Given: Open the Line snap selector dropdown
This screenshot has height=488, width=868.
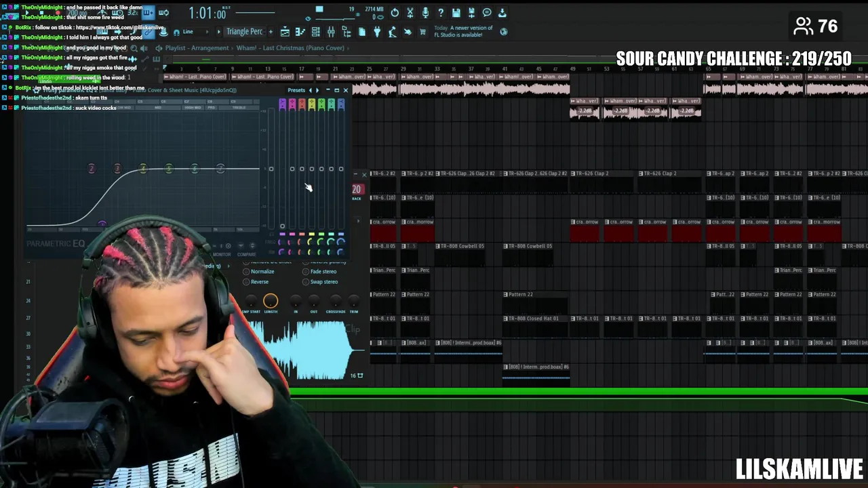Looking at the screenshot, I should (192, 31).
